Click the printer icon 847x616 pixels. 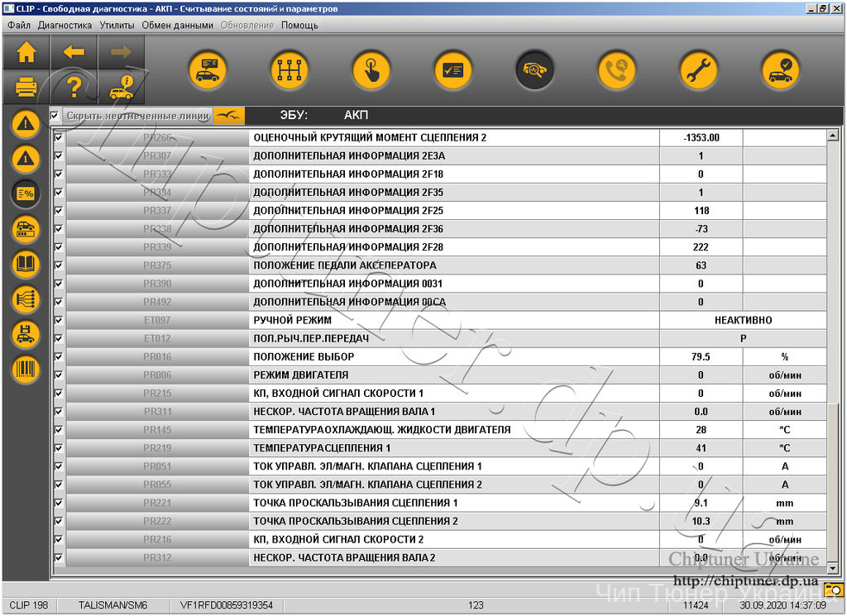[x=26, y=86]
